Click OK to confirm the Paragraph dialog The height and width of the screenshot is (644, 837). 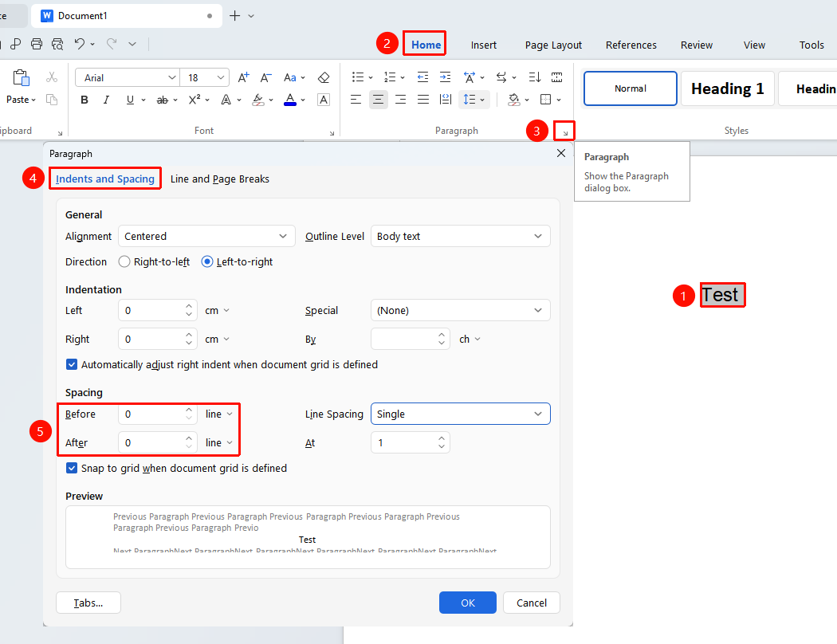click(x=468, y=603)
